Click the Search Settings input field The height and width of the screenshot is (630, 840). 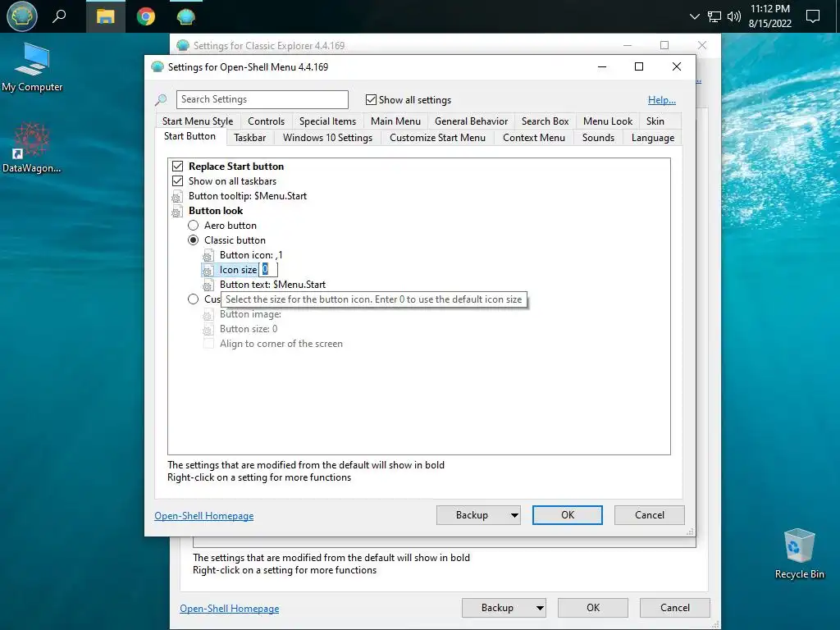click(x=262, y=99)
